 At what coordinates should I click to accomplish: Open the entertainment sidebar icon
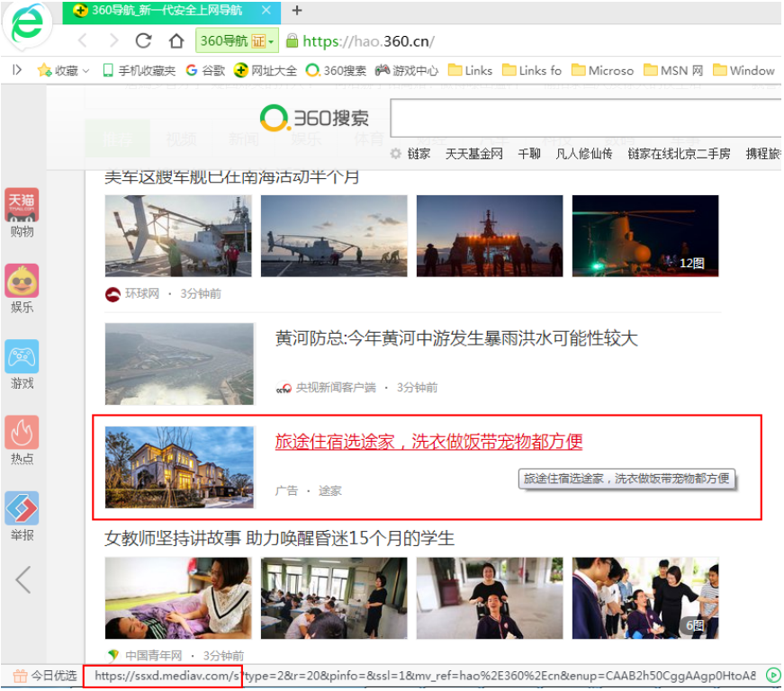point(23,281)
